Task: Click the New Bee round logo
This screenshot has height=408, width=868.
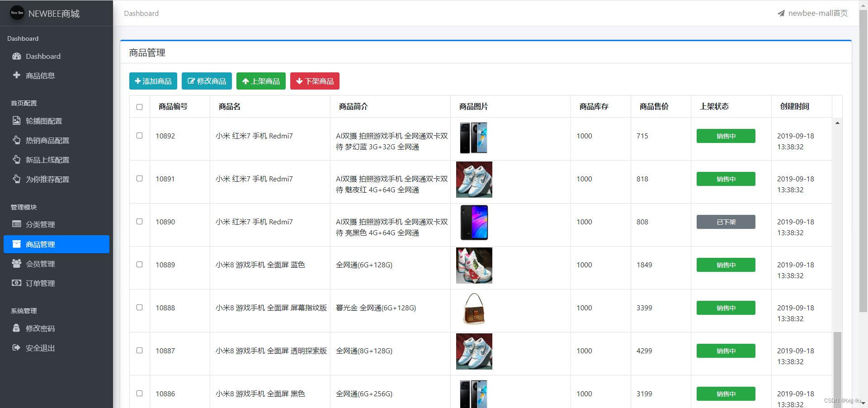Action: pos(17,13)
